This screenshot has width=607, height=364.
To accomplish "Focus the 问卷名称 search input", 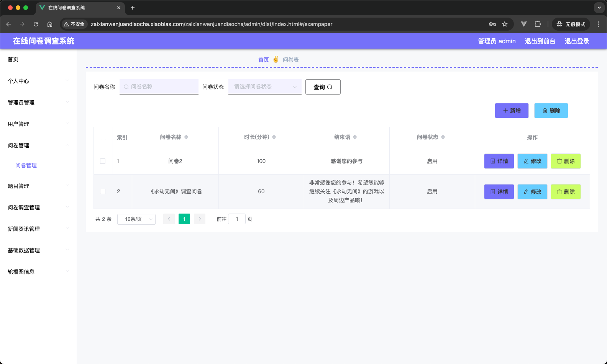I will [x=159, y=87].
